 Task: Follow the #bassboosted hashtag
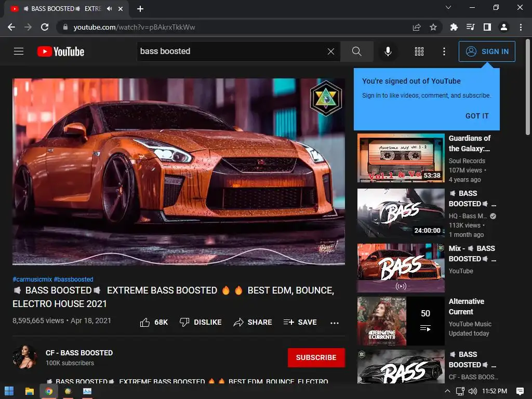[x=73, y=279]
